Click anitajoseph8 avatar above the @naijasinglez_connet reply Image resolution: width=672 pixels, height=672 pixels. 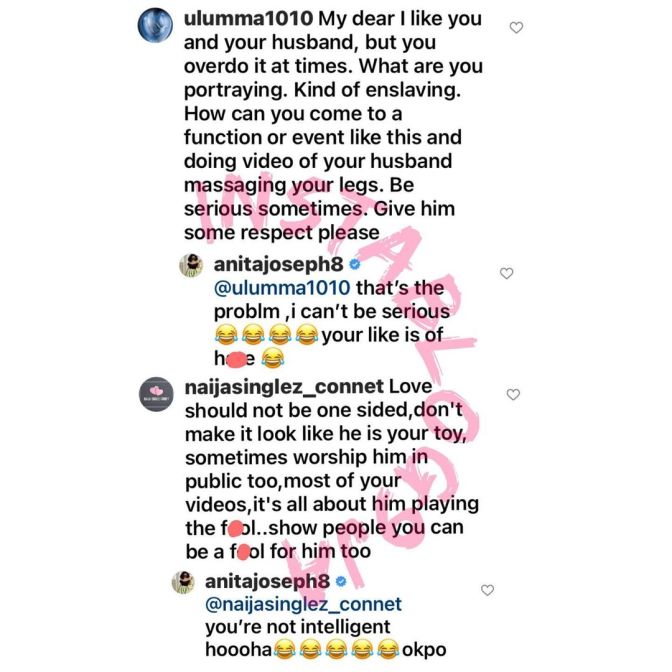(x=183, y=582)
